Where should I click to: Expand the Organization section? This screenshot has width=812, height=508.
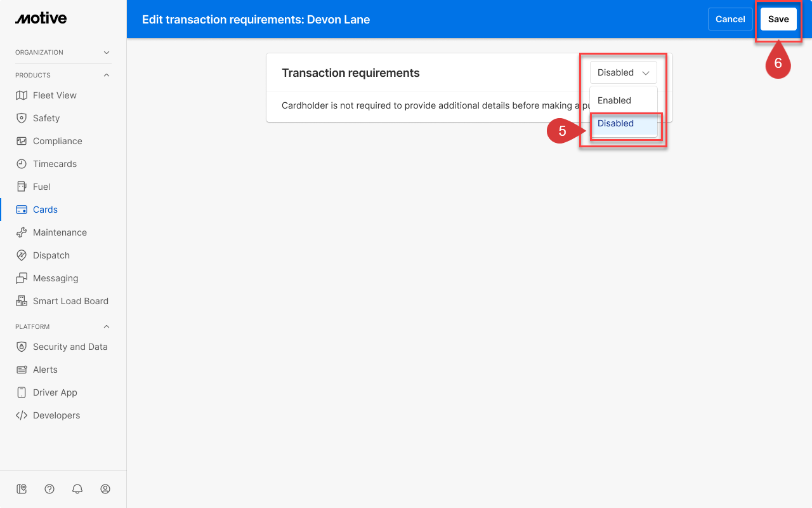(x=63, y=52)
